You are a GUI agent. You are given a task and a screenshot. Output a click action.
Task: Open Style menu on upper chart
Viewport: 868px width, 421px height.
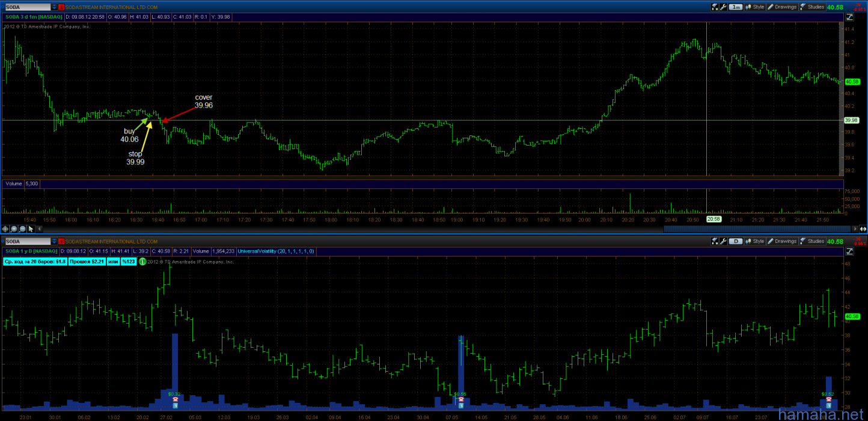point(756,7)
